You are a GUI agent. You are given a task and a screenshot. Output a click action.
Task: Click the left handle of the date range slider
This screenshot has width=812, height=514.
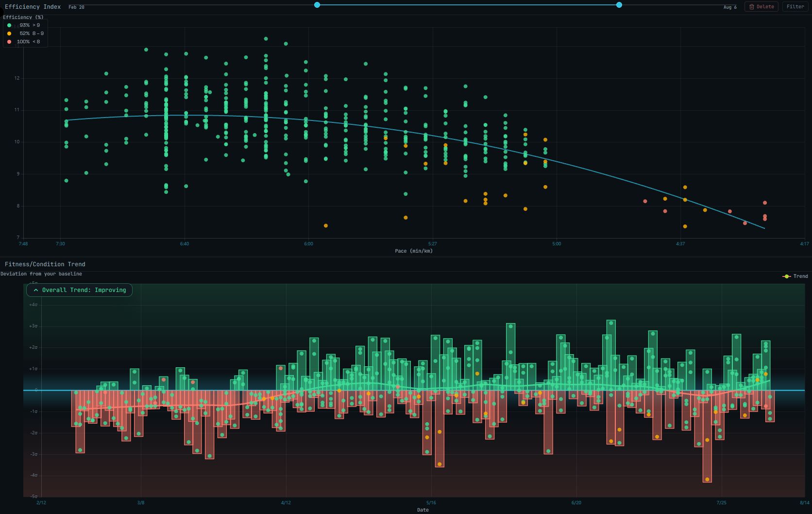pos(317,5)
